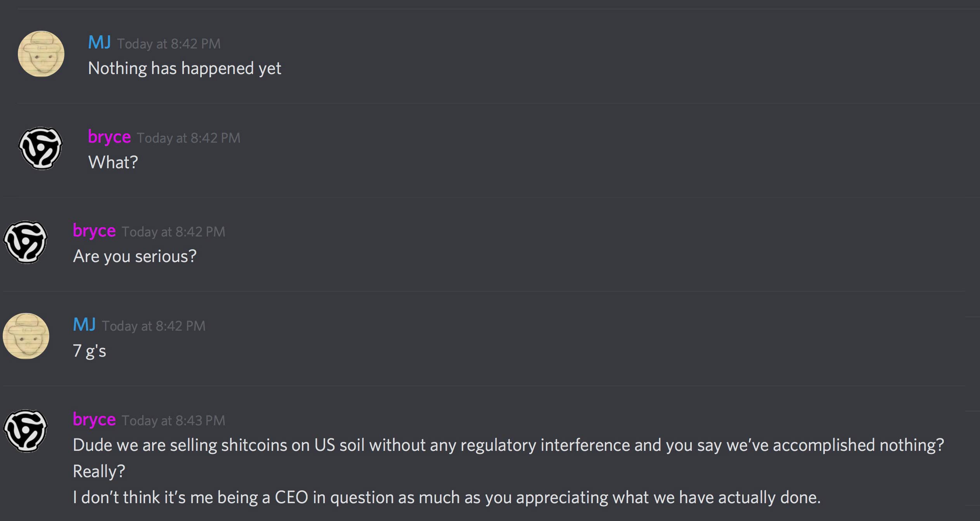Click the timestamp on the "What?" message
This screenshot has width=980, height=521.
189,138
